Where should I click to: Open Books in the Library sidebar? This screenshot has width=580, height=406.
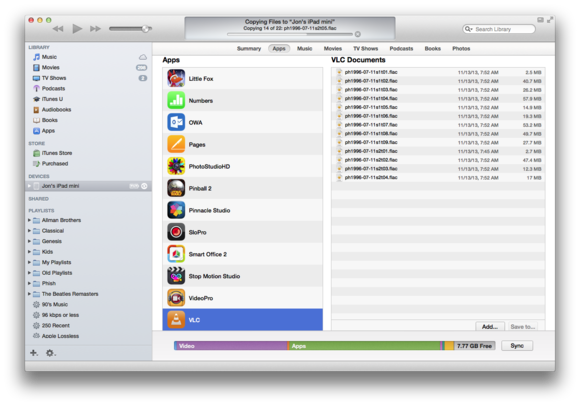click(49, 120)
